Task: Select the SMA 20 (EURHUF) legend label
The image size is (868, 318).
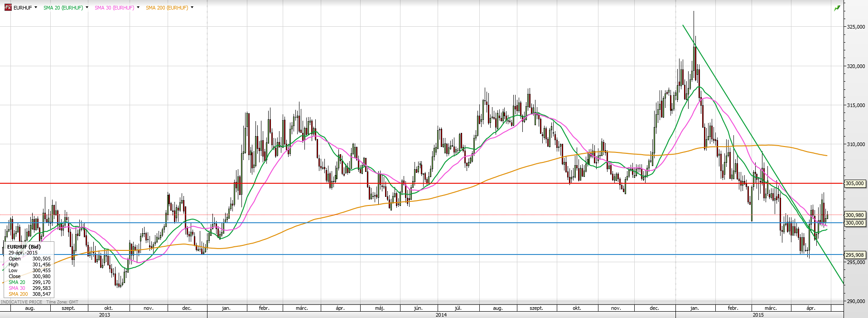Action: pyautogui.click(x=63, y=8)
